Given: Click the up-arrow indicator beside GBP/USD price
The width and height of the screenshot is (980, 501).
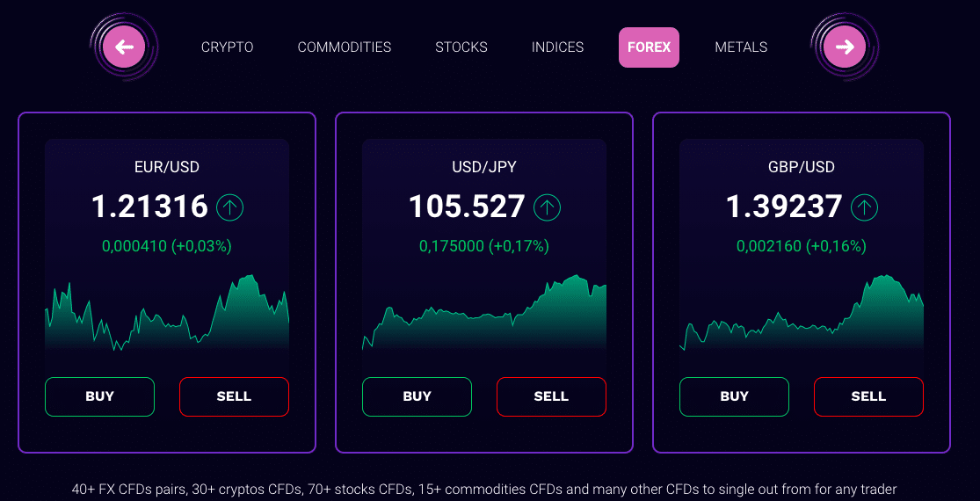Looking at the screenshot, I should point(865,207).
